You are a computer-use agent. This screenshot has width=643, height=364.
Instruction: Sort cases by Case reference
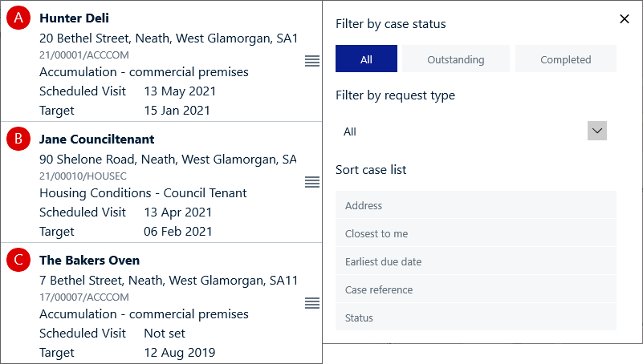coord(475,289)
